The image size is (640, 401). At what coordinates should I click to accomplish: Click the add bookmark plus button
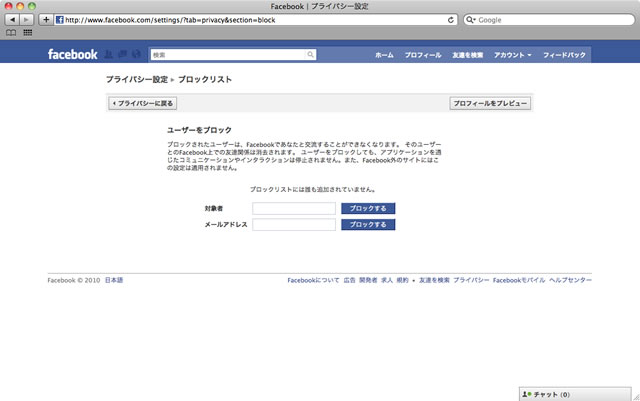46,20
